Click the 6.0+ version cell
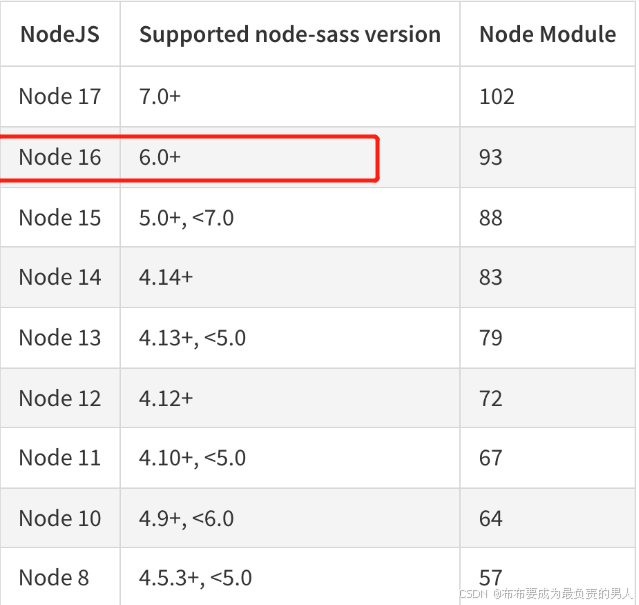The image size is (639, 605). click(160, 157)
